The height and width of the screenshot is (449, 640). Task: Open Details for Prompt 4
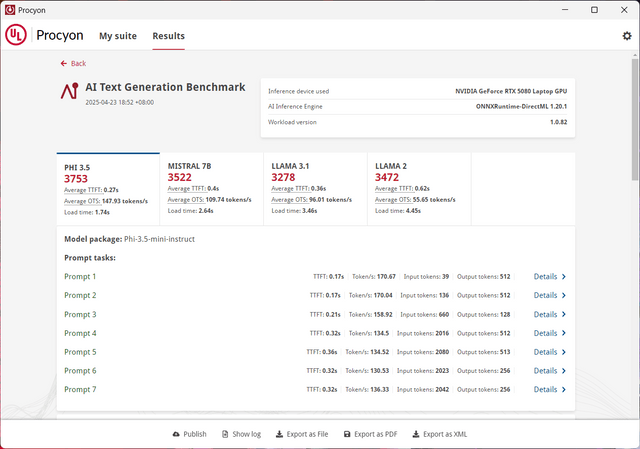point(549,333)
